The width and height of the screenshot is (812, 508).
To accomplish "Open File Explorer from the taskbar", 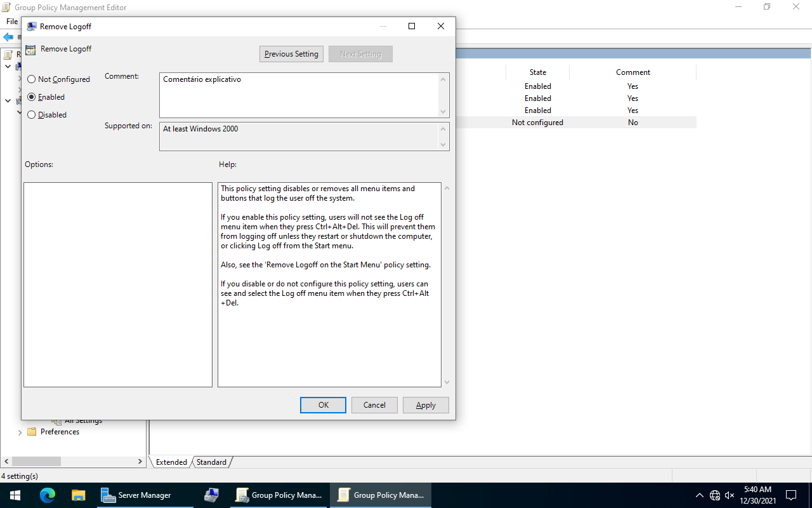I will [x=78, y=495].
